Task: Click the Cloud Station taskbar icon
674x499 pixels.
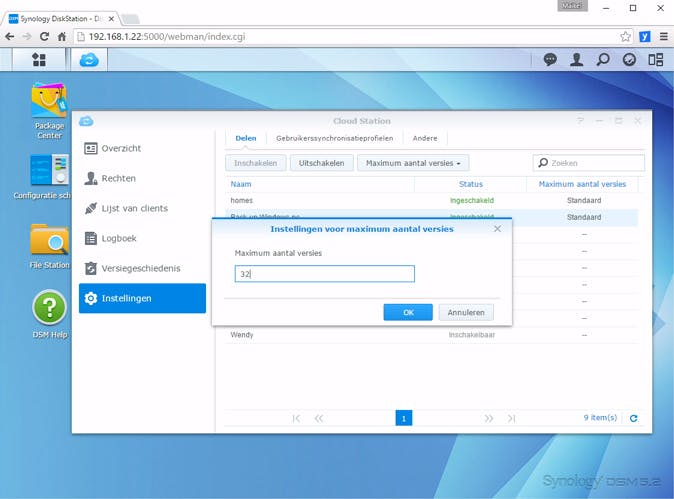Action: coord(89,59)
